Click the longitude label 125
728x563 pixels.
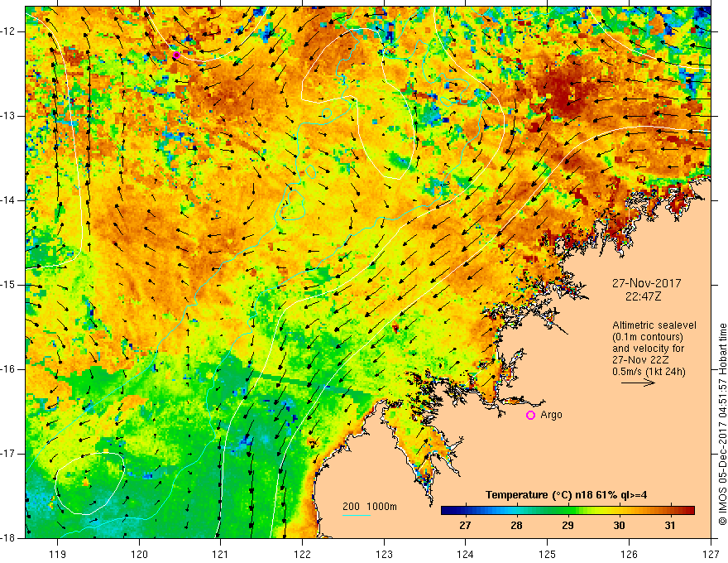click(x=548, y=554)
